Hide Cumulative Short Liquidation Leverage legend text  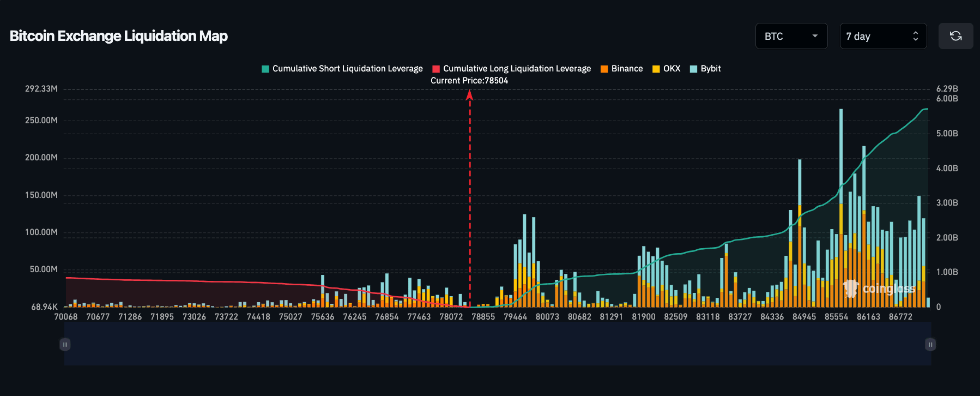[347, 69]
